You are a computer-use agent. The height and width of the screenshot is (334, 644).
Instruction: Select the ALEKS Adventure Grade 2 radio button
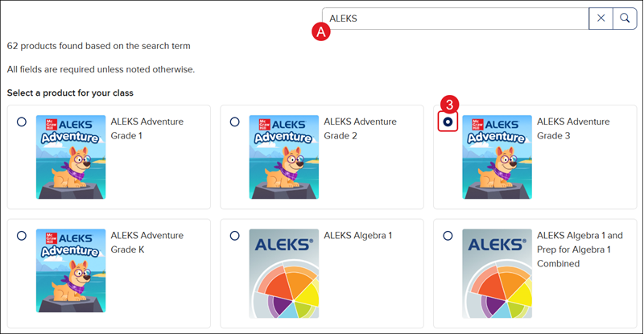click(234, 122)
